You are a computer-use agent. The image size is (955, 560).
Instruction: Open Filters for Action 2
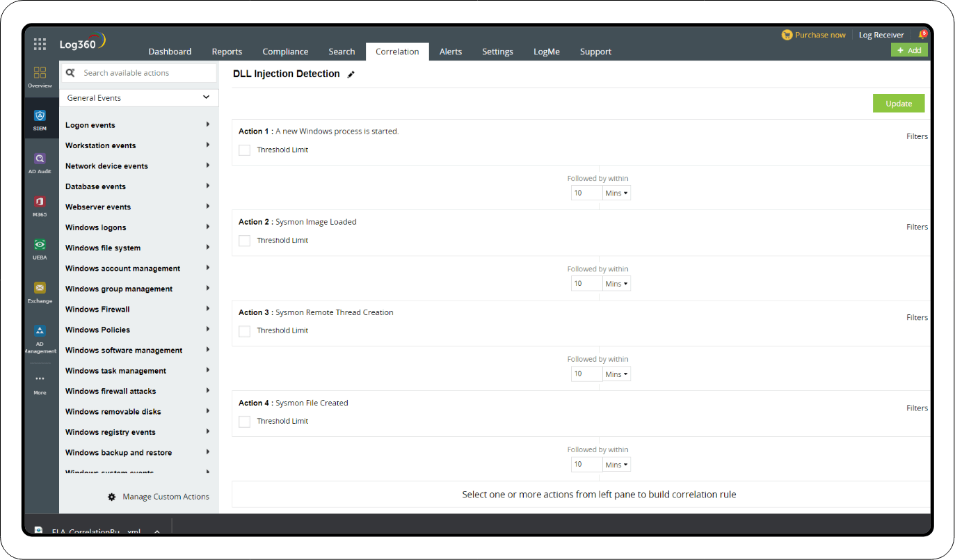917,227
